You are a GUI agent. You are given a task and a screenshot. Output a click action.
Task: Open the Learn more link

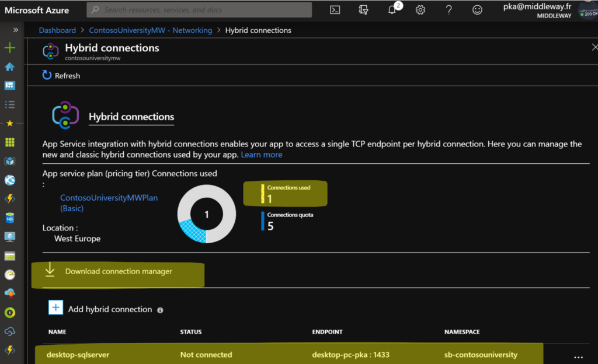(x=261, y=154)
